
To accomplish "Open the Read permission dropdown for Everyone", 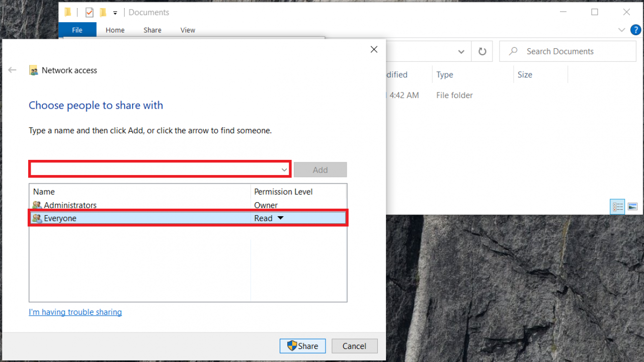I will 281,218.
